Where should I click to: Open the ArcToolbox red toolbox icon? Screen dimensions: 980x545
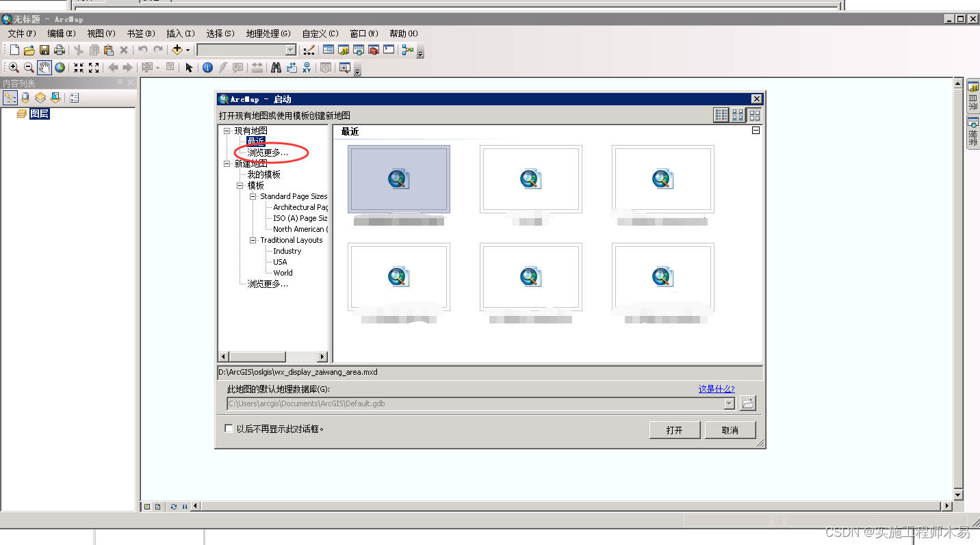click(x=374, y=50)
